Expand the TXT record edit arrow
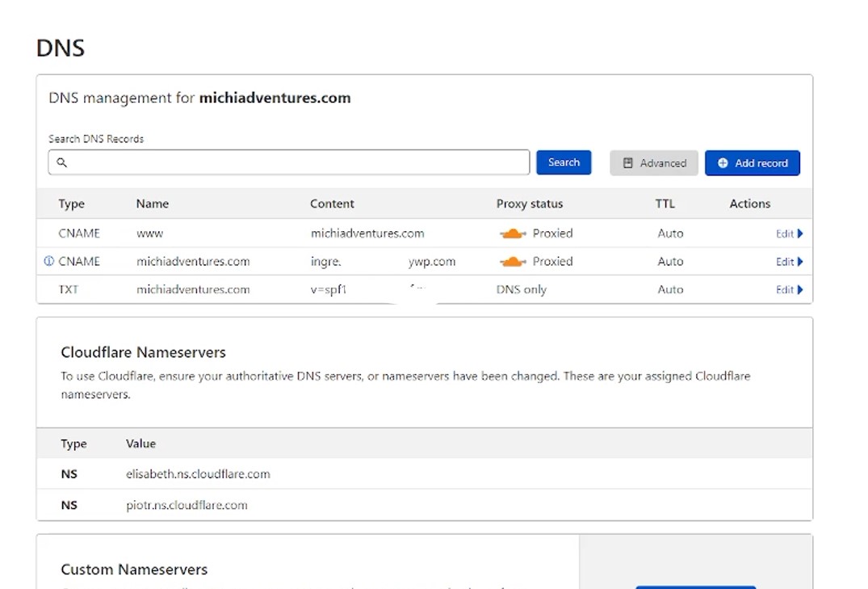 (x=800, y=290)
